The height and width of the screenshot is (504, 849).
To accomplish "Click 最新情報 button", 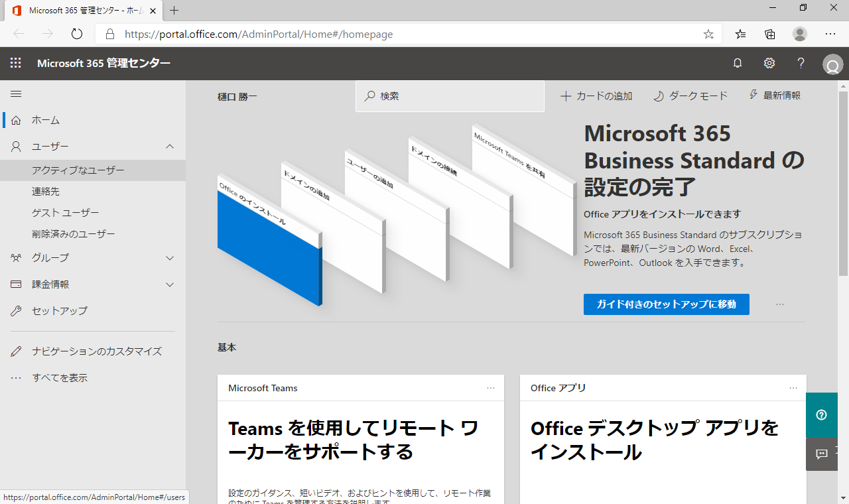I will [x=775, y=95].
